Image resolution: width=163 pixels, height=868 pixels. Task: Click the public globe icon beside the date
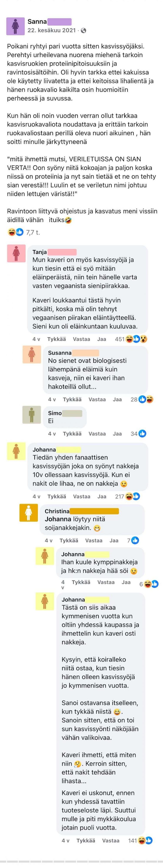click(83, 31)
